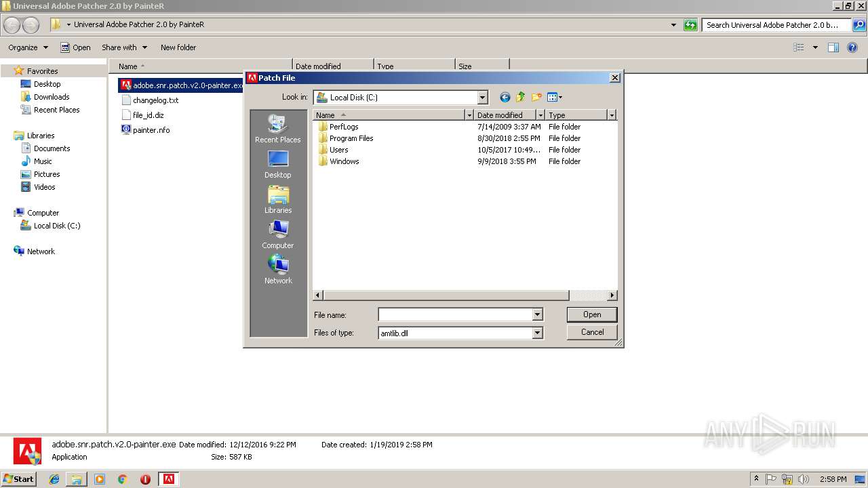Select painter.nfo file

click(x=145, y=130)
